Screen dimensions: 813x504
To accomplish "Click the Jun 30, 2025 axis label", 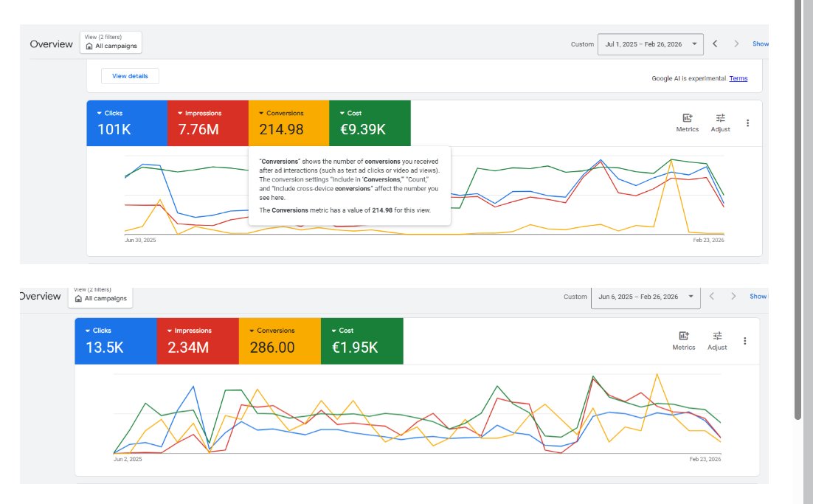I will (140, 240).
